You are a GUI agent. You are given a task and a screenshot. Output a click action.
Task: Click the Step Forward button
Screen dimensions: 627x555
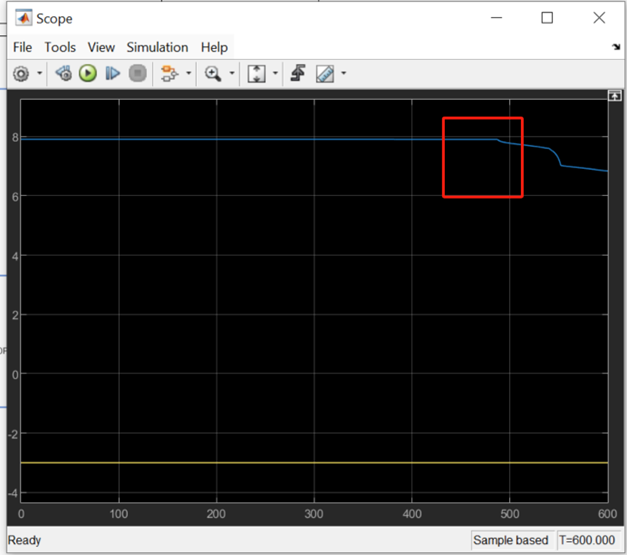coord(113,74)
